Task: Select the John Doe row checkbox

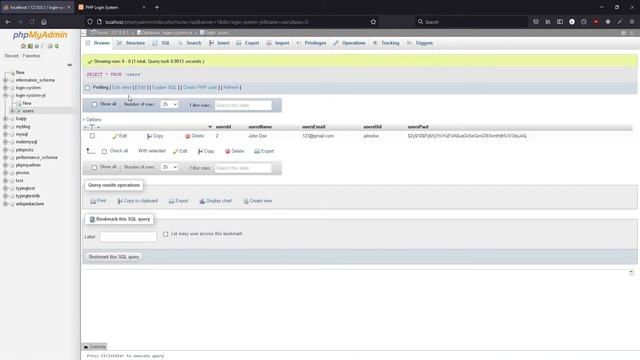Action: 92,136
